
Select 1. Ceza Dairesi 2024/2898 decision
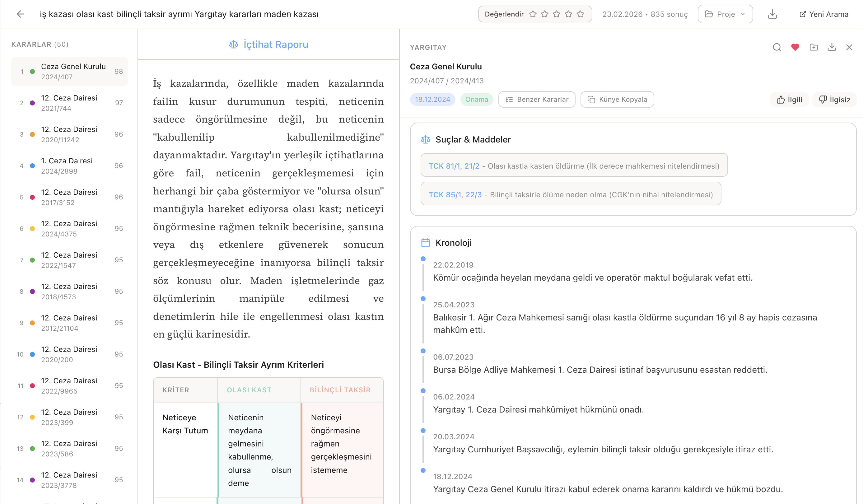[x=70, y=166]
